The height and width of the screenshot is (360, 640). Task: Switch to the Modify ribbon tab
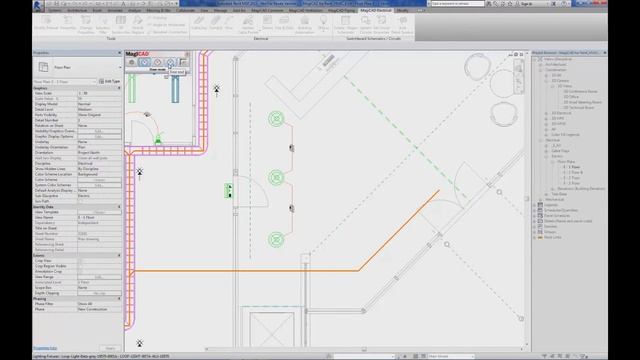click(402, 10)
